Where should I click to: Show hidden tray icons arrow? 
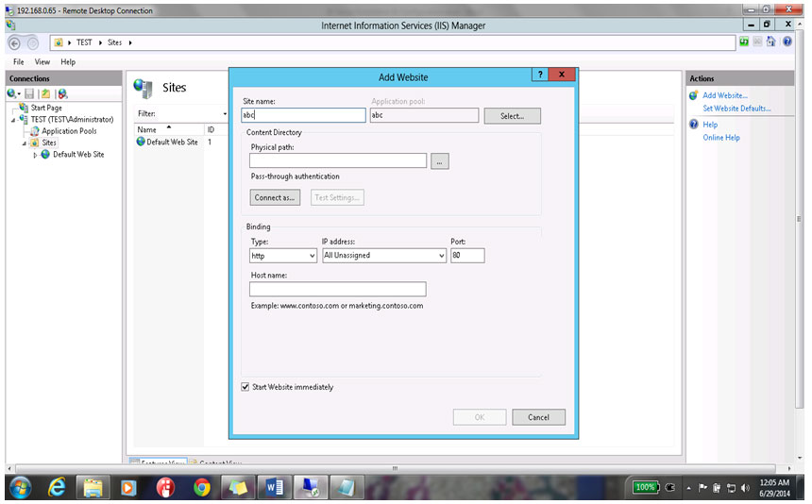coord(688,488)
